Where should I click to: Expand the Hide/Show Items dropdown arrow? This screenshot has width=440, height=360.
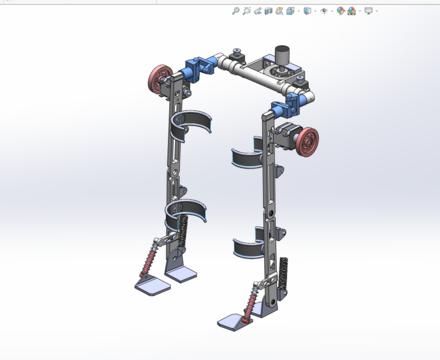pos(332,11)
